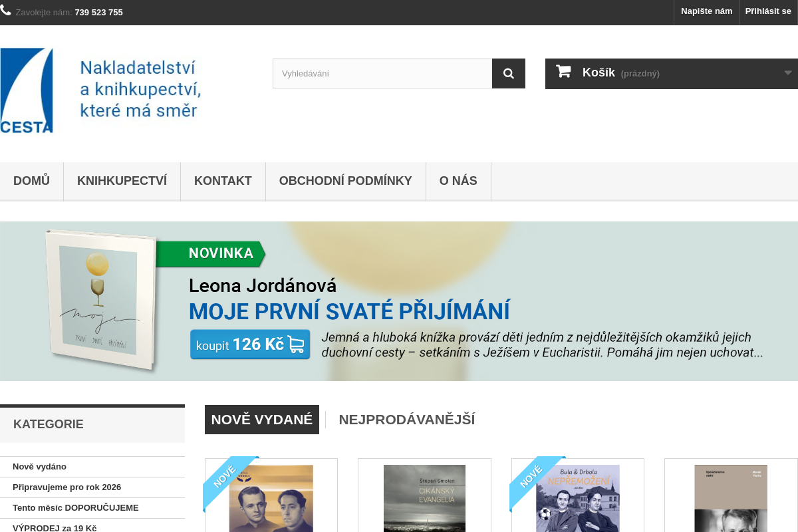Focus the Vyhledávání search field

382,74
